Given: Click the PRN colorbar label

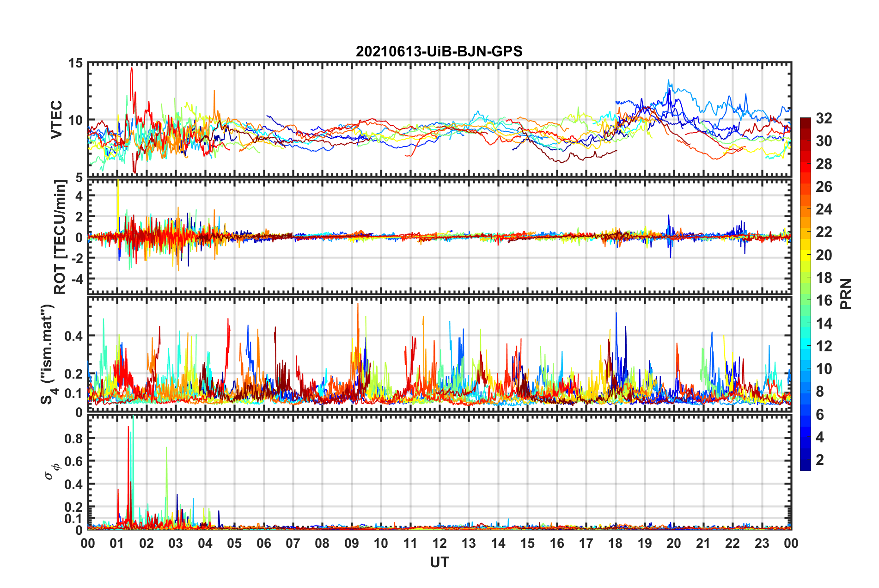Looking at the screenshot, I should point(846,294).
